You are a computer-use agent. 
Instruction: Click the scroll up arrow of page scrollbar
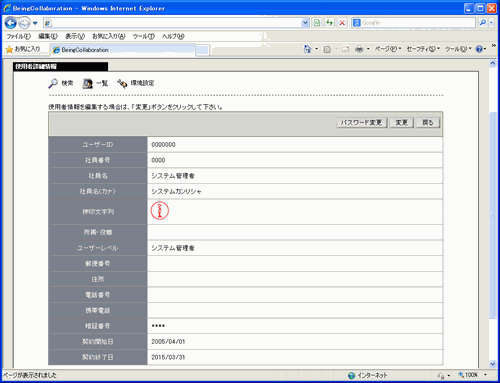493,63
